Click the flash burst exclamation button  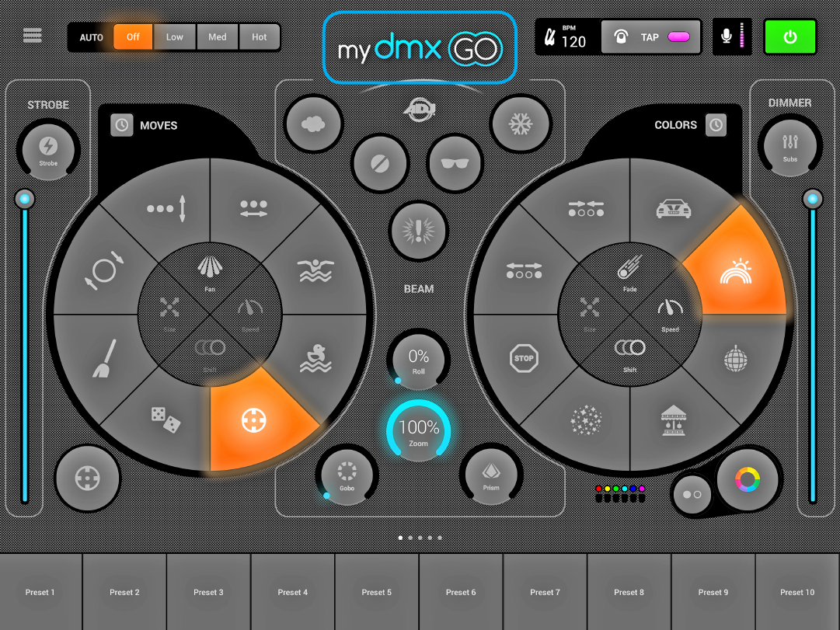pos(418,231)
